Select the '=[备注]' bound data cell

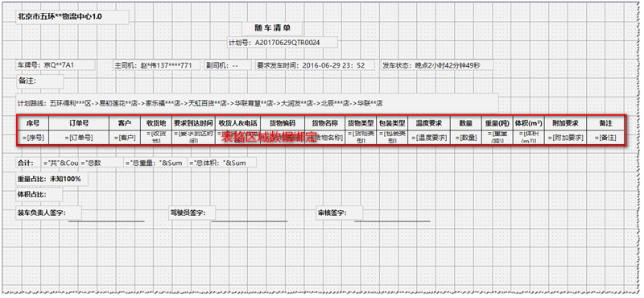(606, 137)
